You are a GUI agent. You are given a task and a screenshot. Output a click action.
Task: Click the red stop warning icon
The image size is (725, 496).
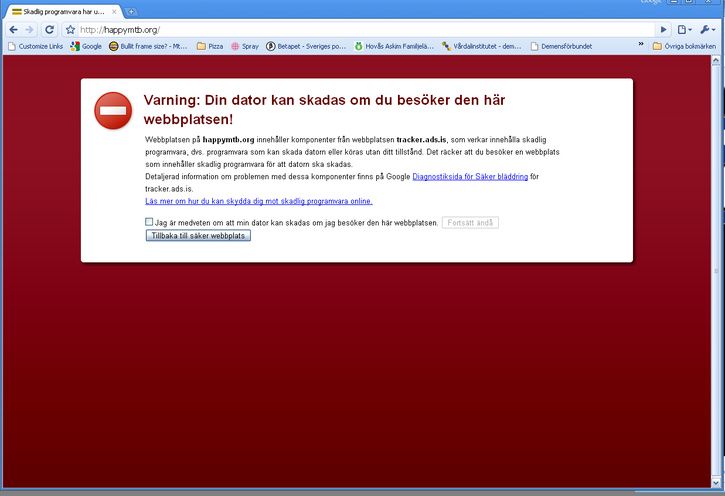tap(113, 111)
